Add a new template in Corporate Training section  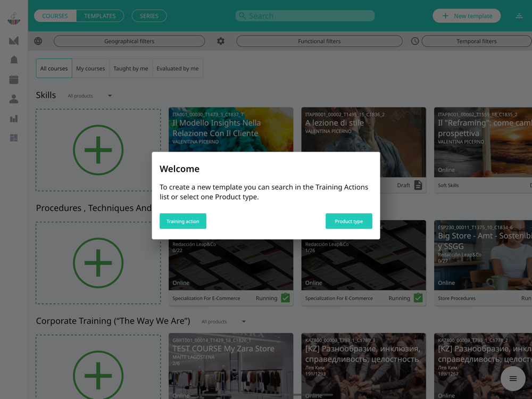[98, 367]
